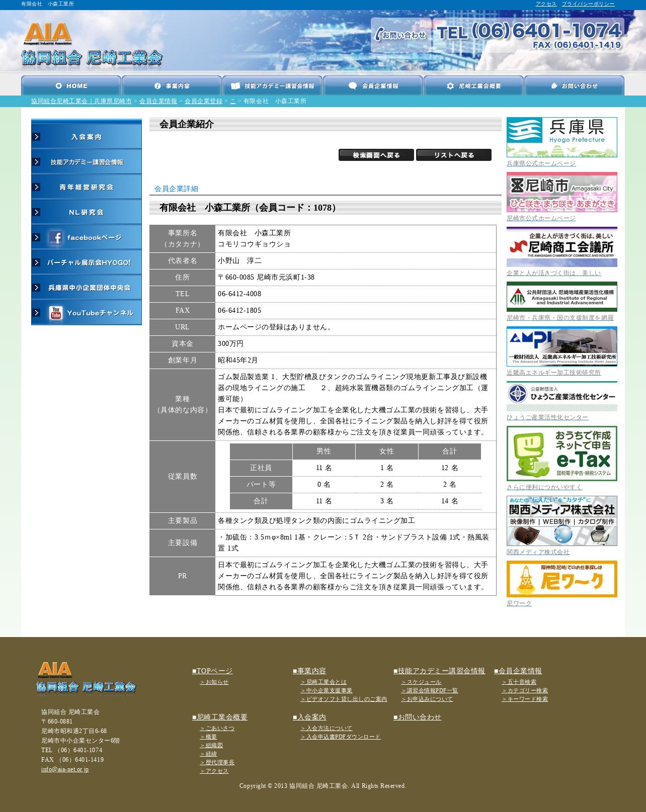Open 兵庫県中小企業団体中央会 sidebar item

(87, 288)
